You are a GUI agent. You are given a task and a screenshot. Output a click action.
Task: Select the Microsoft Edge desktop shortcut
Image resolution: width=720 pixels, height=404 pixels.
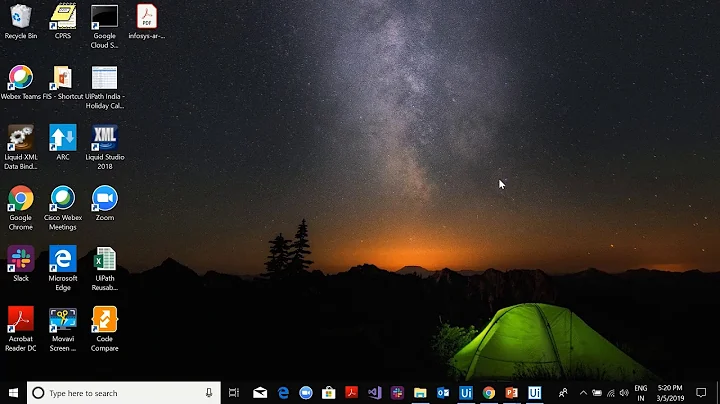63,268
